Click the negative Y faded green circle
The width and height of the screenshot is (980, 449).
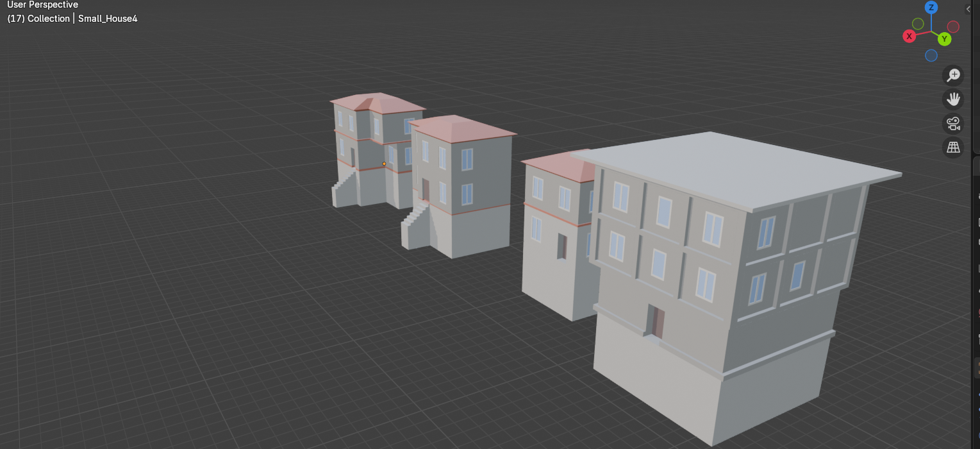point(918,24)
